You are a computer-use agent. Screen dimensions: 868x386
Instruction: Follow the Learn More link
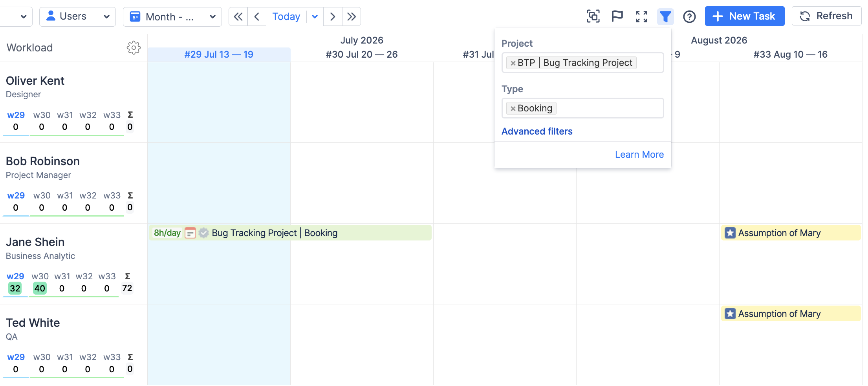click(x=639, y=155)
